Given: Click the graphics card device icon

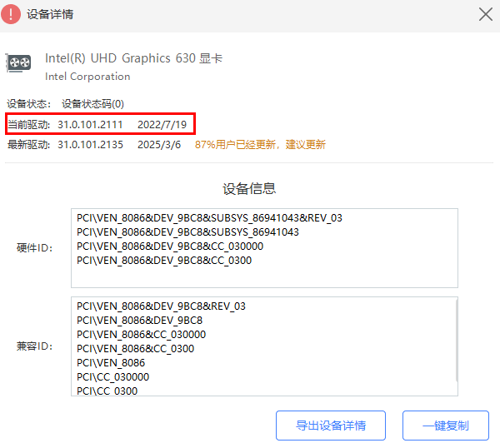Looking at the screenshot, I should click(x=18, y=62).
